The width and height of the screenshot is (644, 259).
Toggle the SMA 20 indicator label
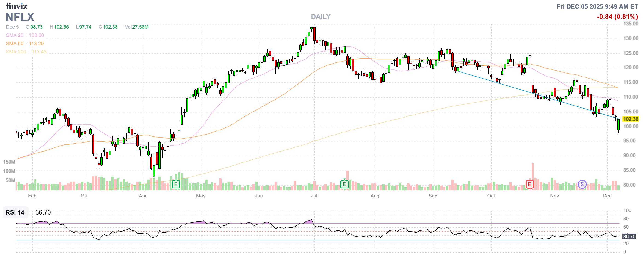15,35
